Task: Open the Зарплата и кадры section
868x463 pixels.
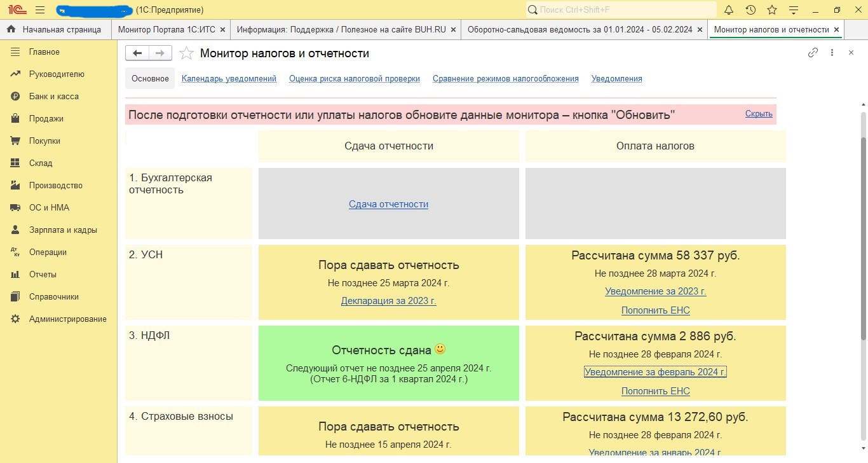Action: pos(63,230)
